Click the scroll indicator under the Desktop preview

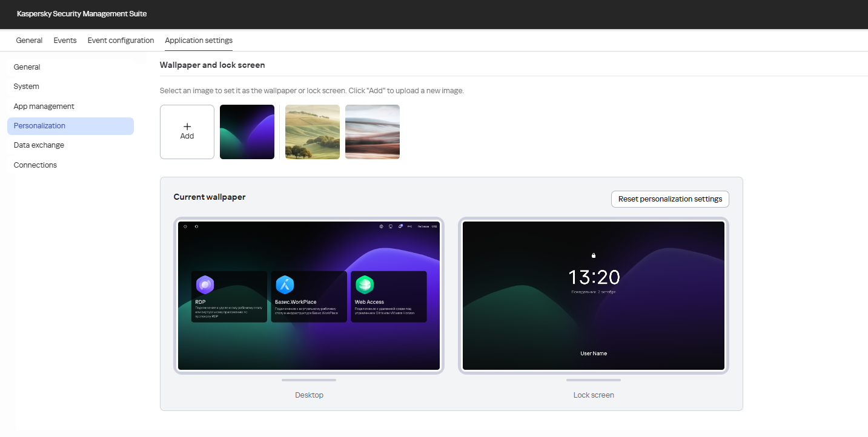point(309,380)
